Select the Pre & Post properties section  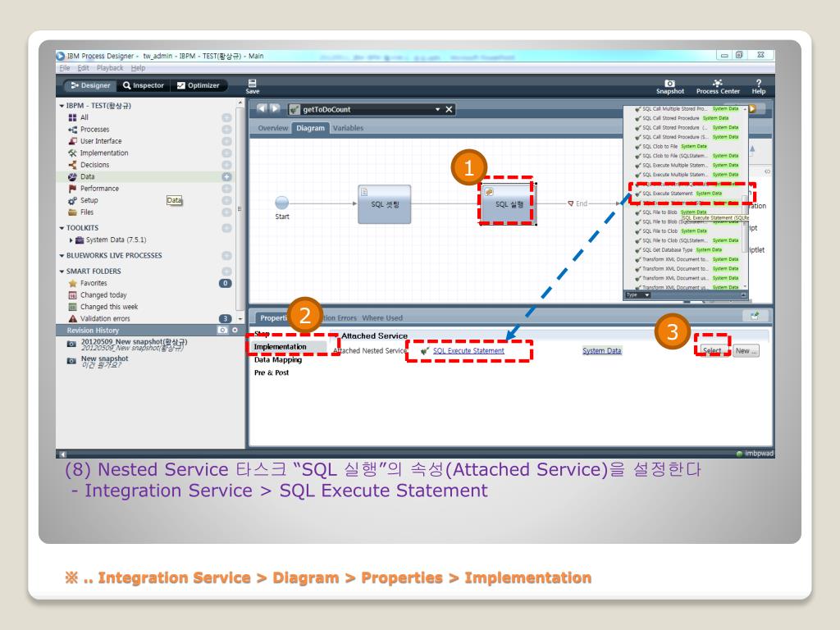(x=272, y=372)
